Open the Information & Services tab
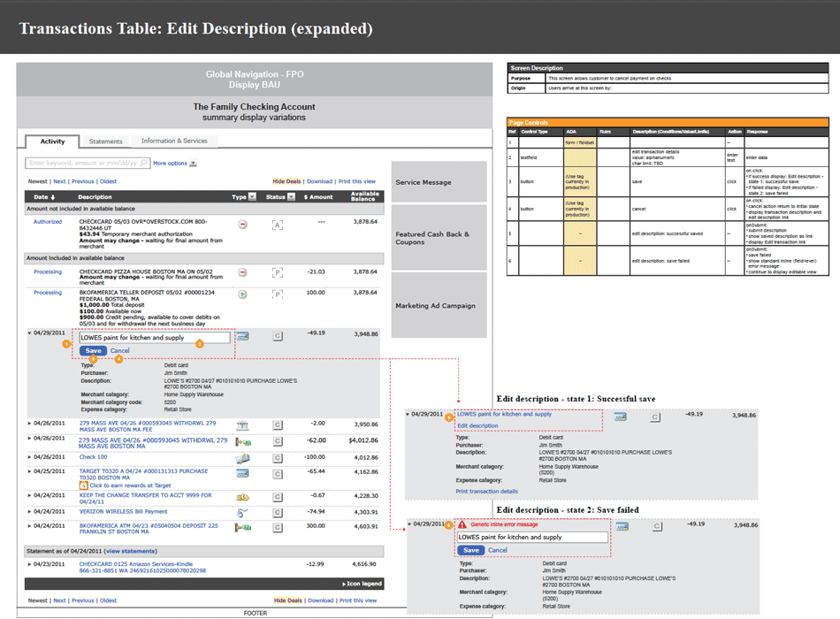 174,141
